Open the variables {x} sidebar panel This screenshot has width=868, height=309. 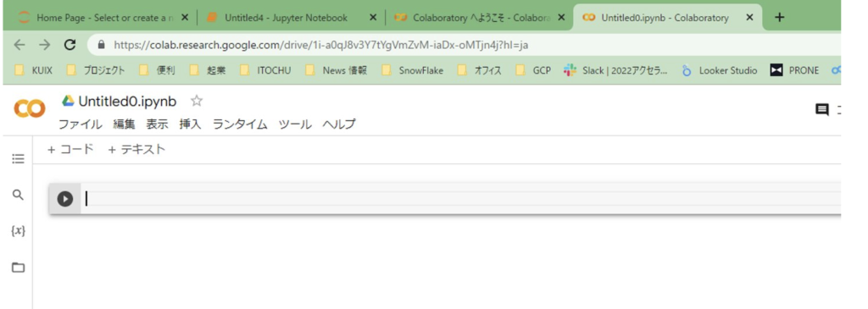click(19, 231)
